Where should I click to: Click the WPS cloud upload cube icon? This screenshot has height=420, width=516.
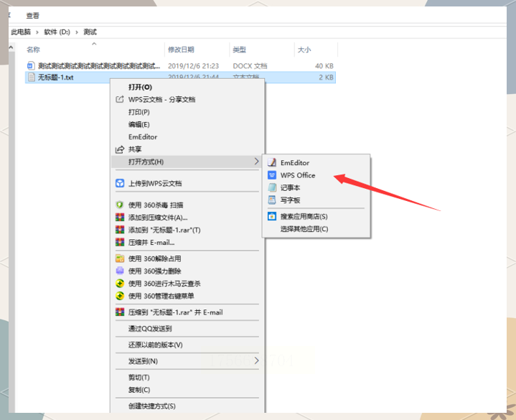click(120, 183)
